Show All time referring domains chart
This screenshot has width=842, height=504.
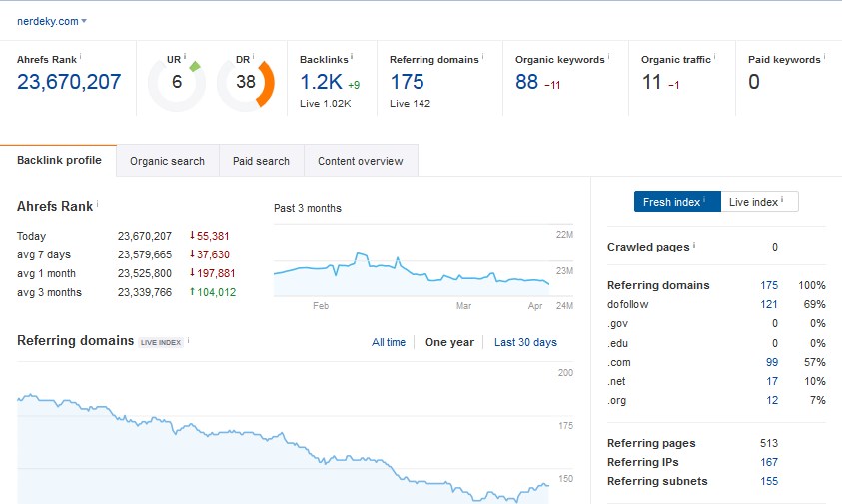coord(389,342)
